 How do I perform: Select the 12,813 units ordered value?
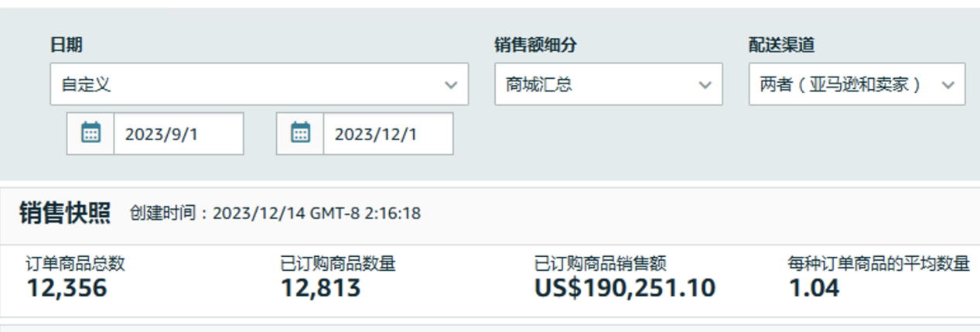click(320, 288)
